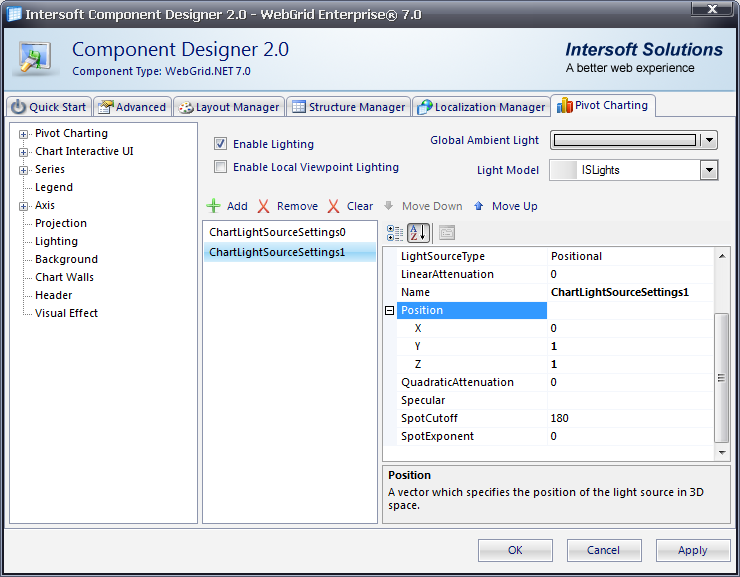Select ChartLightSourceSettings0 in the list
The image size is (740, 577).
pyautogui.click(x=277, y=232)
